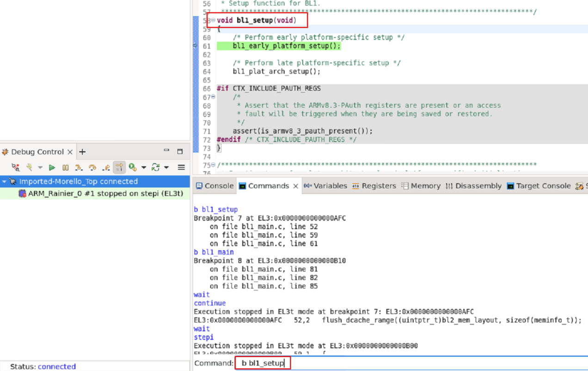Click the Disconnect from target icon
The height and width of the screenshot is (371, 588).
[x=15, y=167]
